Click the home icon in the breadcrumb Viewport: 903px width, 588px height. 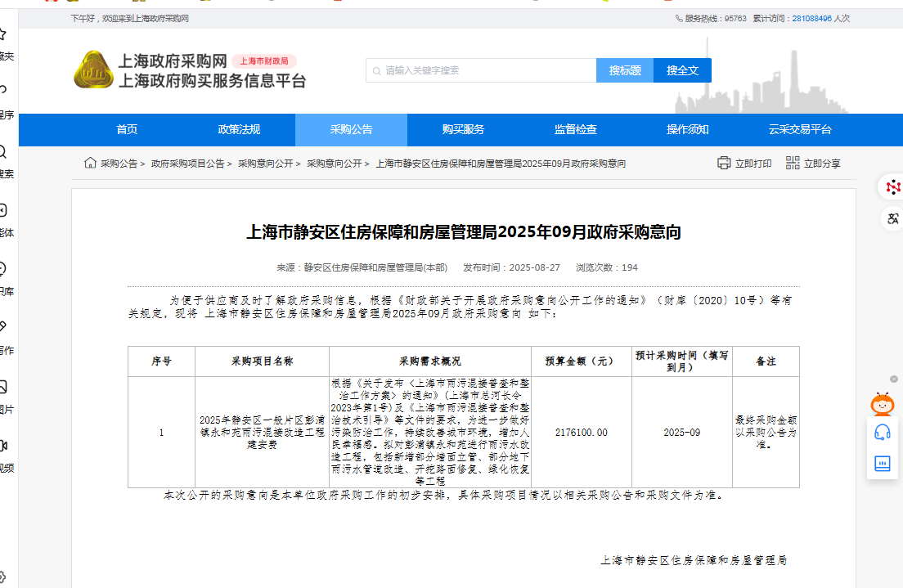90,163
